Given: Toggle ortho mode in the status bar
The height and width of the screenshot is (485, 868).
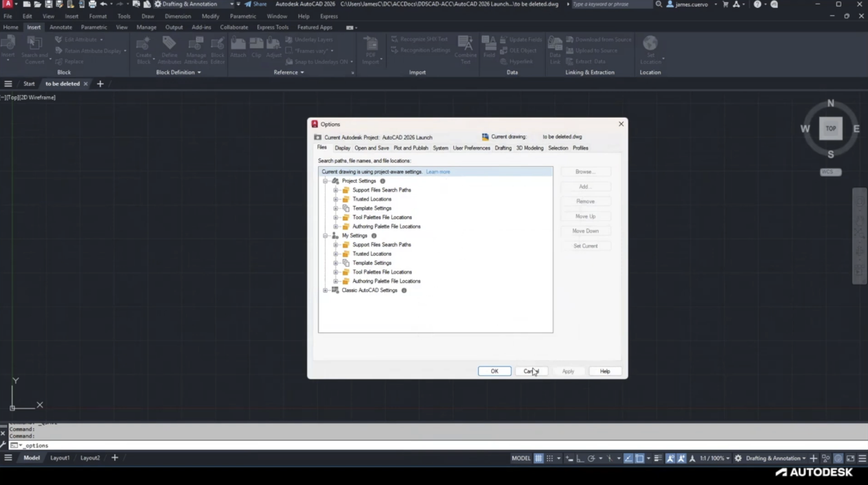Looking at the screenshot, I should tap(580, 458).
